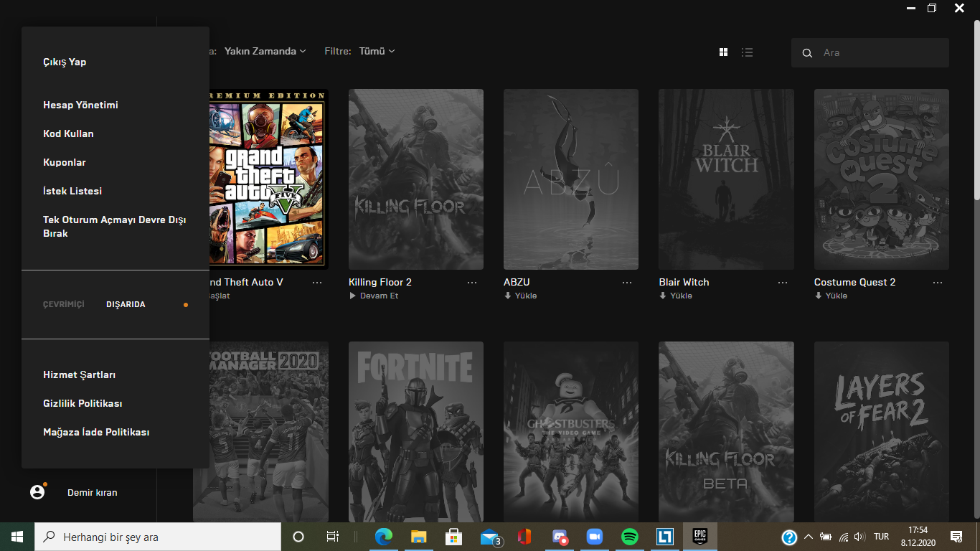Image resolution: width=980 pixels, height=551 pixels.
Task: Click the magnifier icon in the Ara search box
Action: point(807,53)
